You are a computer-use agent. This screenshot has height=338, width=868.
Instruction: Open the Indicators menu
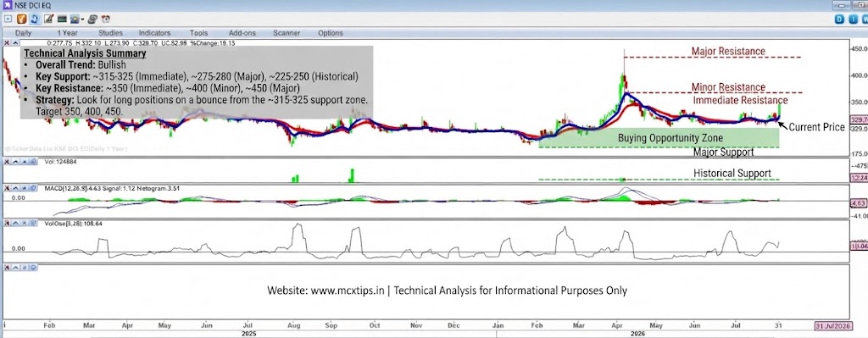(154, 33)
